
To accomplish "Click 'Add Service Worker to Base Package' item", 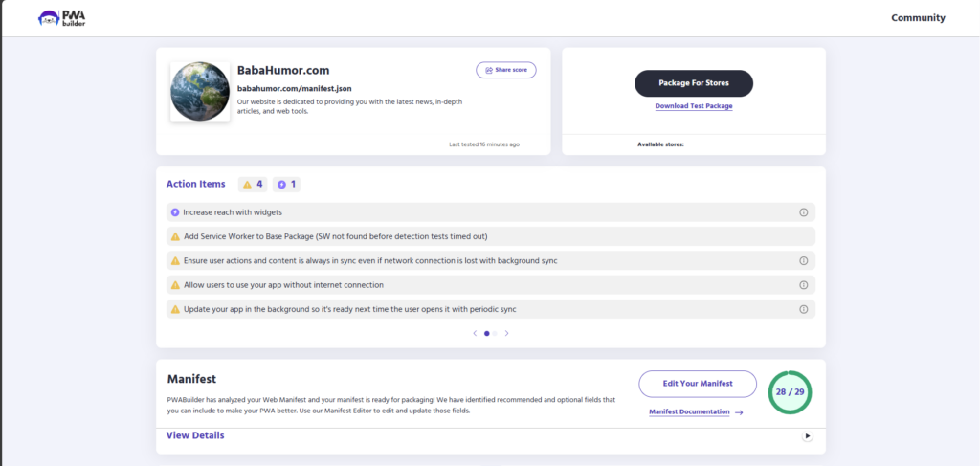I will (491, 236).
